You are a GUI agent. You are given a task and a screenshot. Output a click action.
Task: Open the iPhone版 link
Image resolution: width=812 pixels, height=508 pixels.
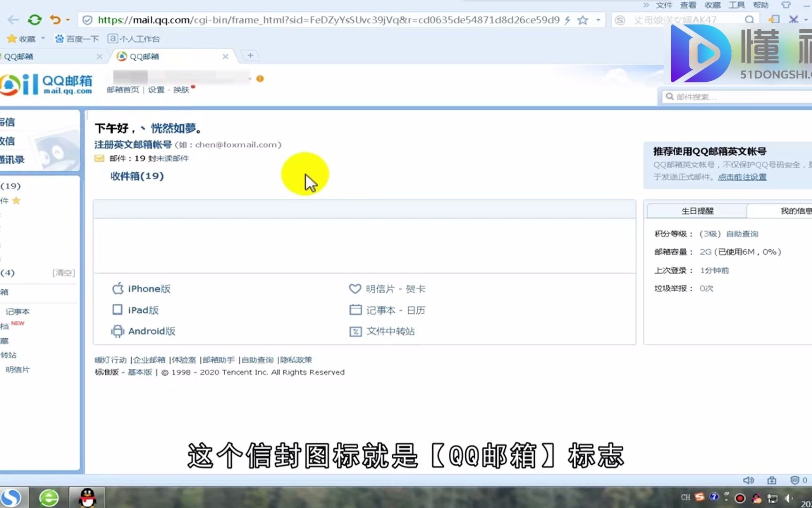[x=141, y=289]
